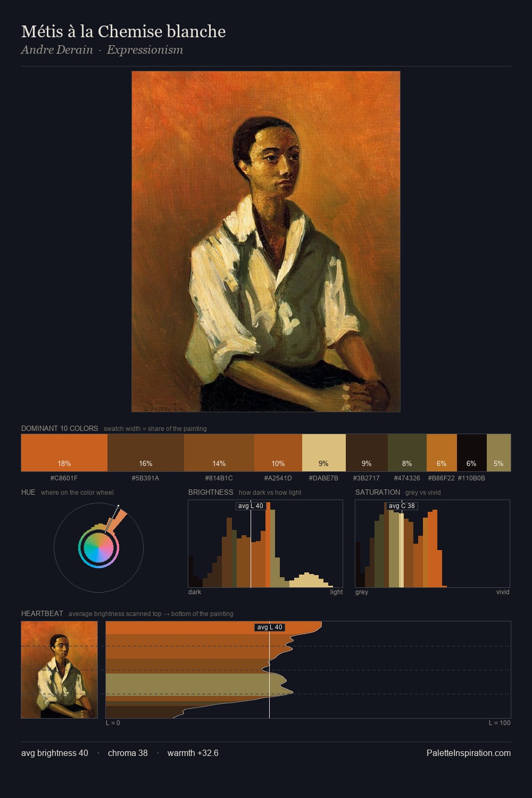This screenshot has height=798, width=532.
Task: Click the Expressionism style label
Action: click(145, 50)
